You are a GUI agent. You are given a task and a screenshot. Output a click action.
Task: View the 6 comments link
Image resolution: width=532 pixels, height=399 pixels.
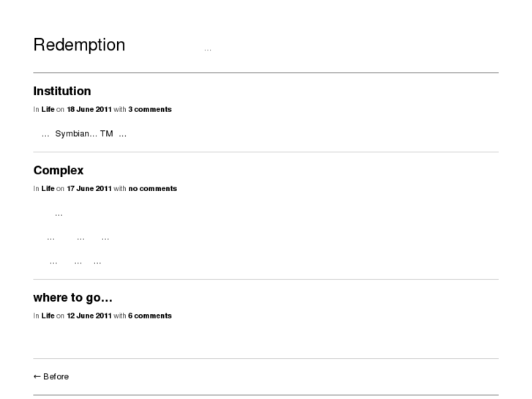pyautogui.click(x=150, y=316)
